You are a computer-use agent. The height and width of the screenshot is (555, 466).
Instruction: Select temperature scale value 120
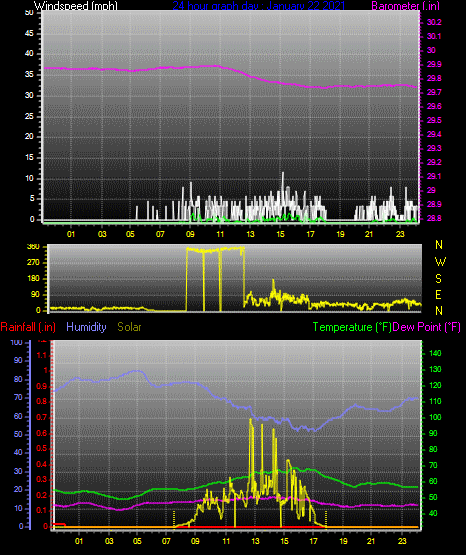435,385
